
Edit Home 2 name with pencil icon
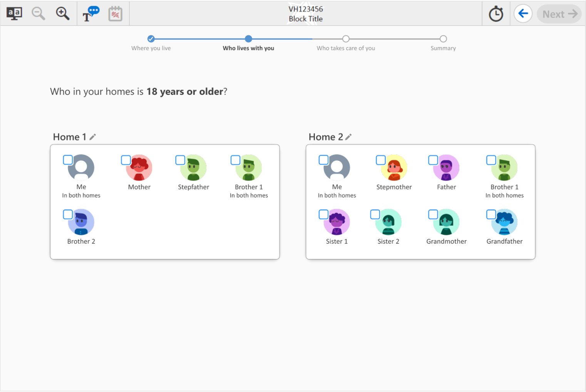(348, 137)
